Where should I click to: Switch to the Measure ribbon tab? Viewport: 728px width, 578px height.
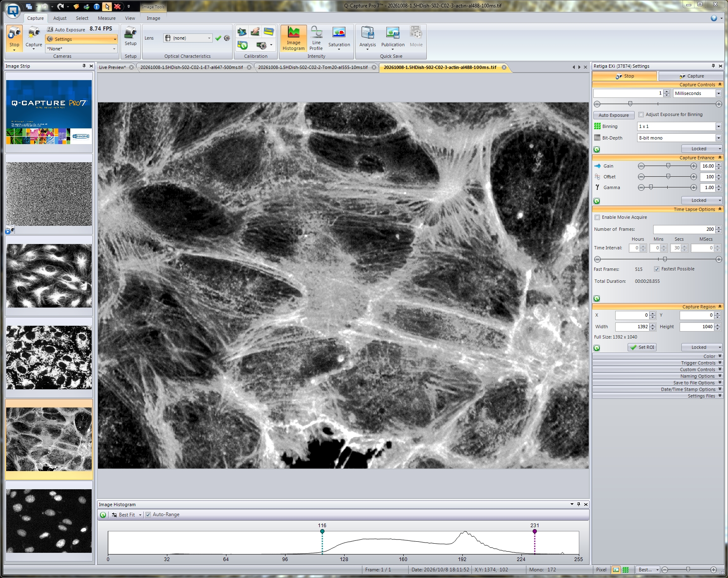coord(107,18)
